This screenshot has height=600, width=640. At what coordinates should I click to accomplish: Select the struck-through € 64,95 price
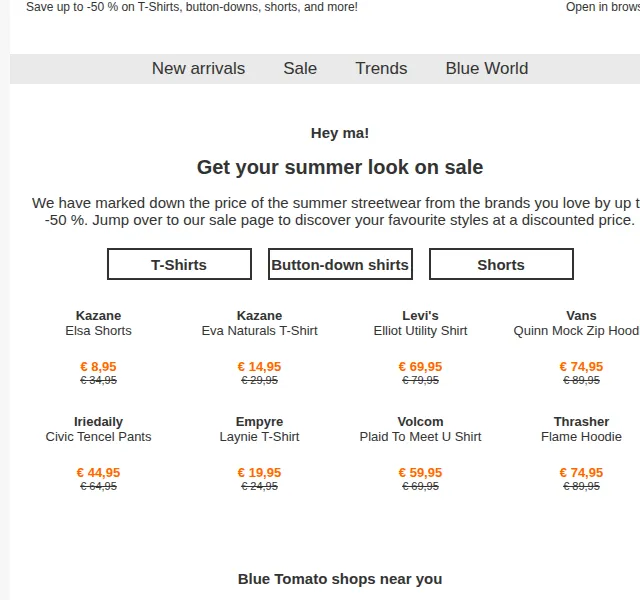click(x=98, y=487)
